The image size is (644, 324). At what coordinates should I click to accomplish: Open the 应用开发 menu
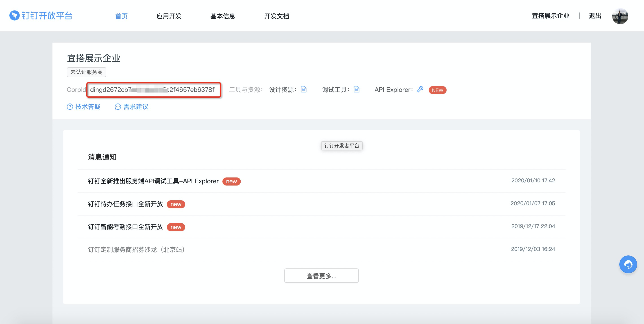point(169,16)
